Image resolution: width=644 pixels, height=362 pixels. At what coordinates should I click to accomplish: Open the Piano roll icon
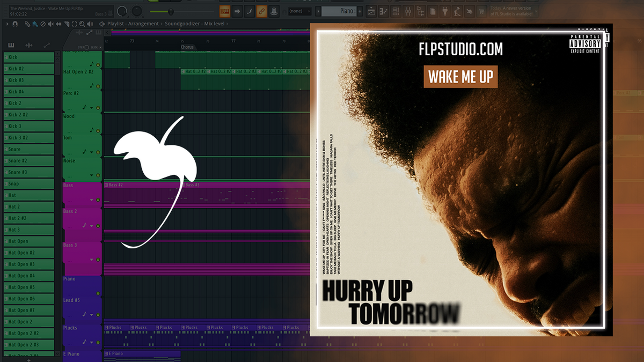(383, 11)
